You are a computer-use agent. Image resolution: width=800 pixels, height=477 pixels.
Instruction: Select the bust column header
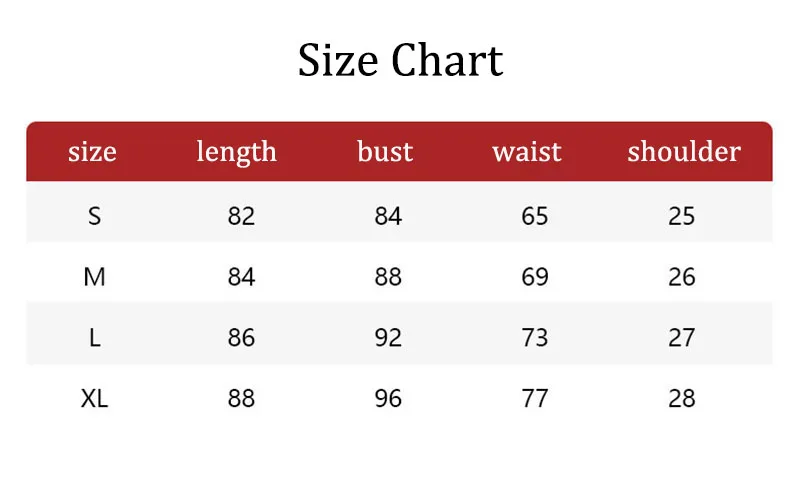(385, 152)
